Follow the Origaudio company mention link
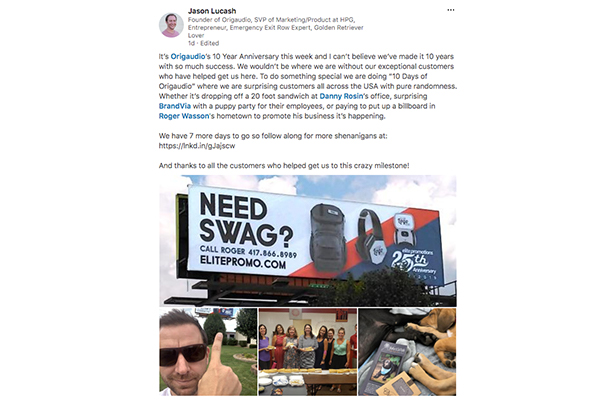 [188, 57]
